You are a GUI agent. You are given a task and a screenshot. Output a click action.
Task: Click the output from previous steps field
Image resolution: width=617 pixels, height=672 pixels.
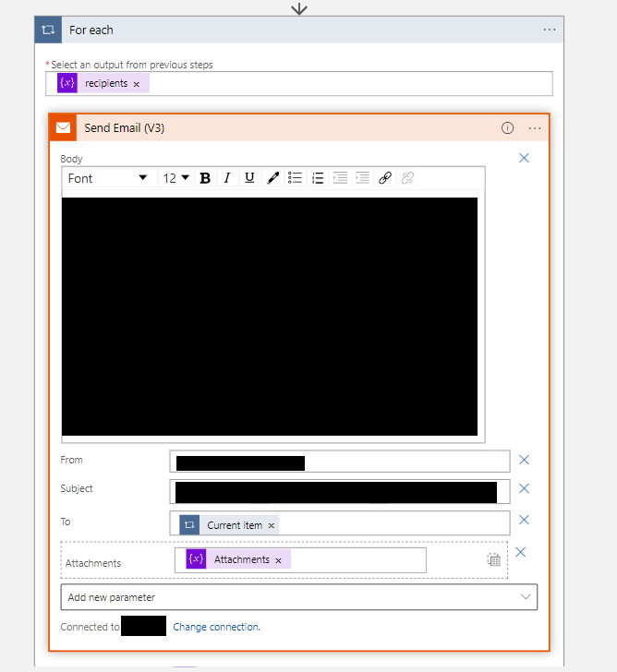click(299, 84)
